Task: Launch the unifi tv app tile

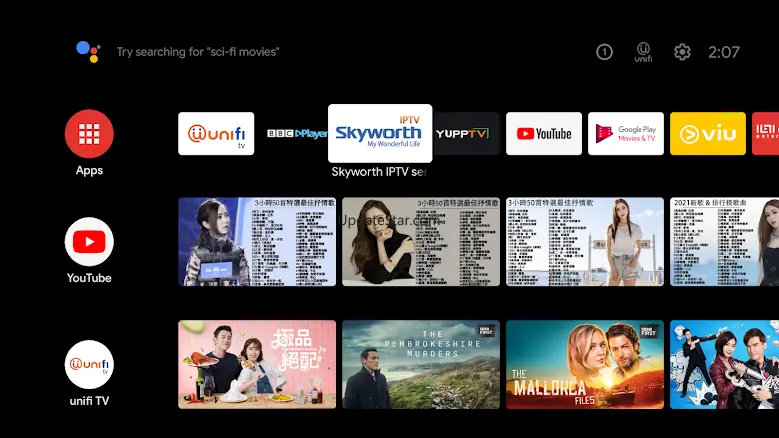Action: click(216, 134)
